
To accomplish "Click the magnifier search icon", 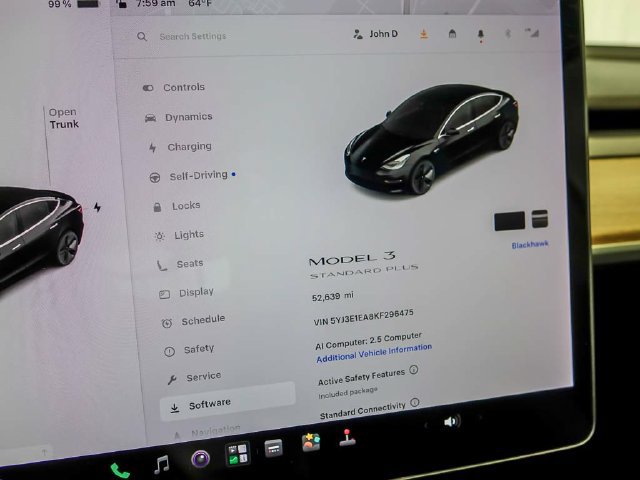I will (x=142, y=37).
